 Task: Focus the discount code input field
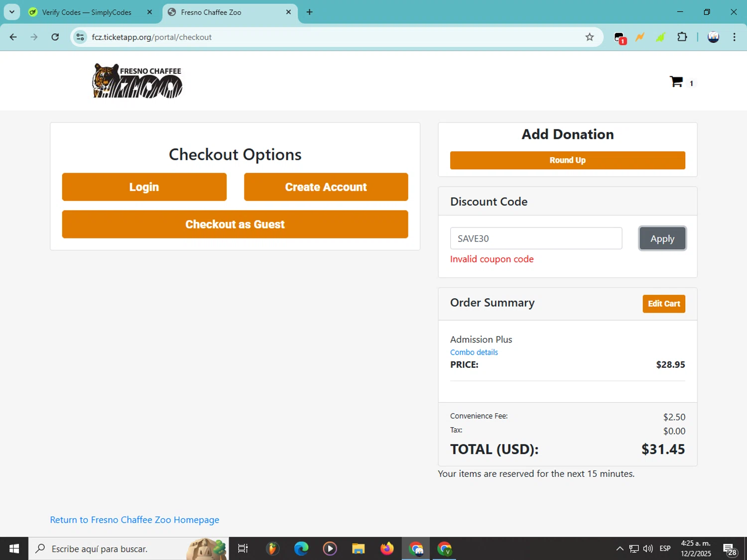click(x=536, y=238)
